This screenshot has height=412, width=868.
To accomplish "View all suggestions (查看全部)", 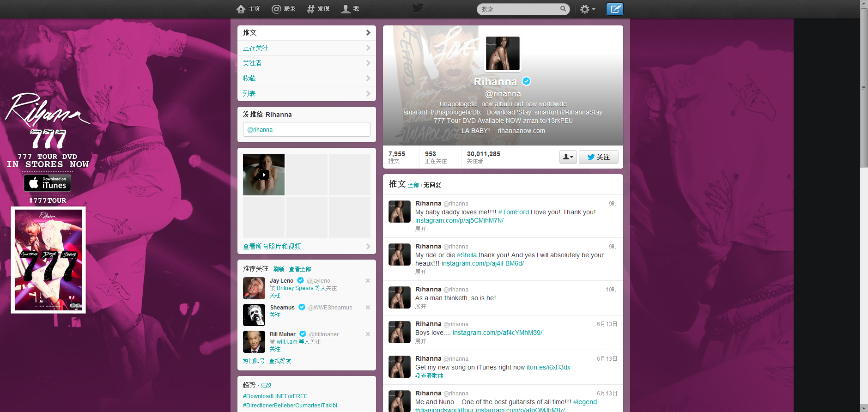I will pyautogui.click(x=300, y=269).
